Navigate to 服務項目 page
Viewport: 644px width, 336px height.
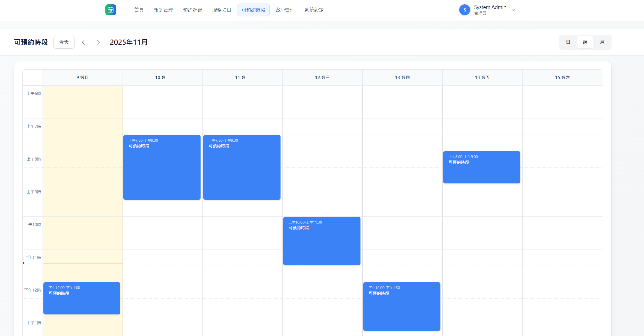[222, 10]
